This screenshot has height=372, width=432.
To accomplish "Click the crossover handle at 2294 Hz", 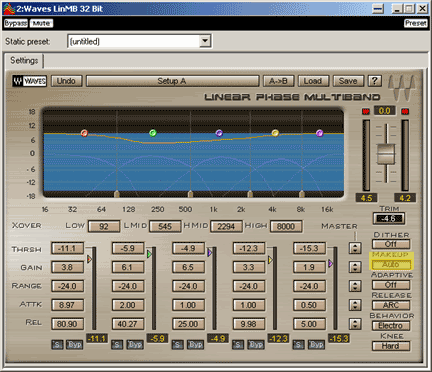I will pos(250,194).
